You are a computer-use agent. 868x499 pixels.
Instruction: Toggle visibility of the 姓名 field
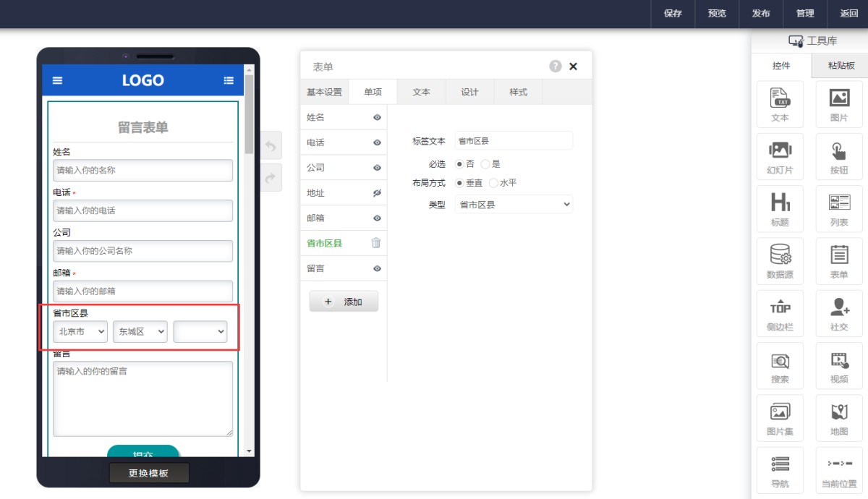[377, 117]
